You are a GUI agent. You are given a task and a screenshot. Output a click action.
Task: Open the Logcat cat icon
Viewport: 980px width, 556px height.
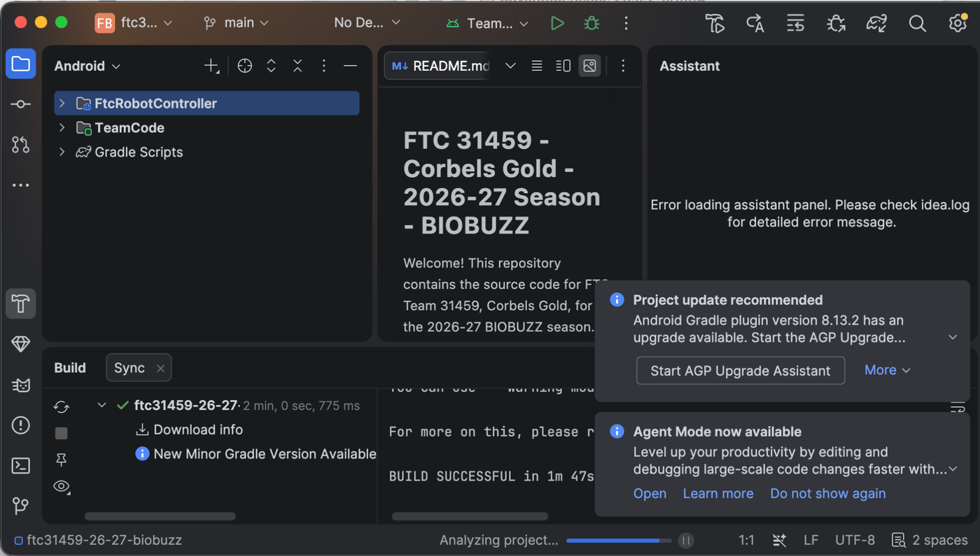(20, 385)
